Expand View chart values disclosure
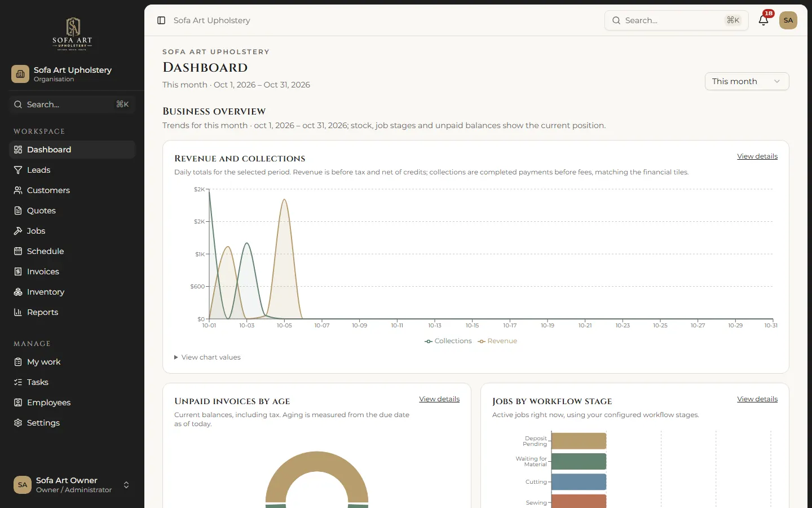812x508 pixels. click(x=208, y=357)
